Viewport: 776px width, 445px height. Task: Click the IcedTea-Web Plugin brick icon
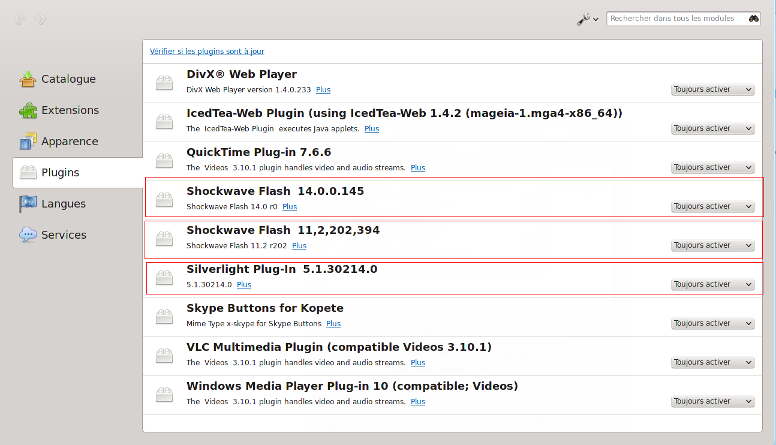click(x=164, y=121)
